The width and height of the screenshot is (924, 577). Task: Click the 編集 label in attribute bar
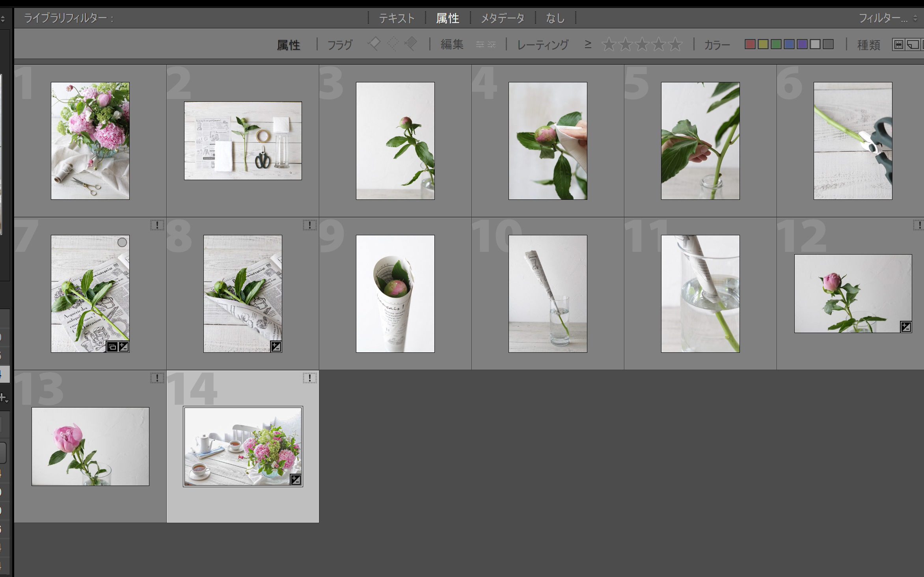(452, 45)
